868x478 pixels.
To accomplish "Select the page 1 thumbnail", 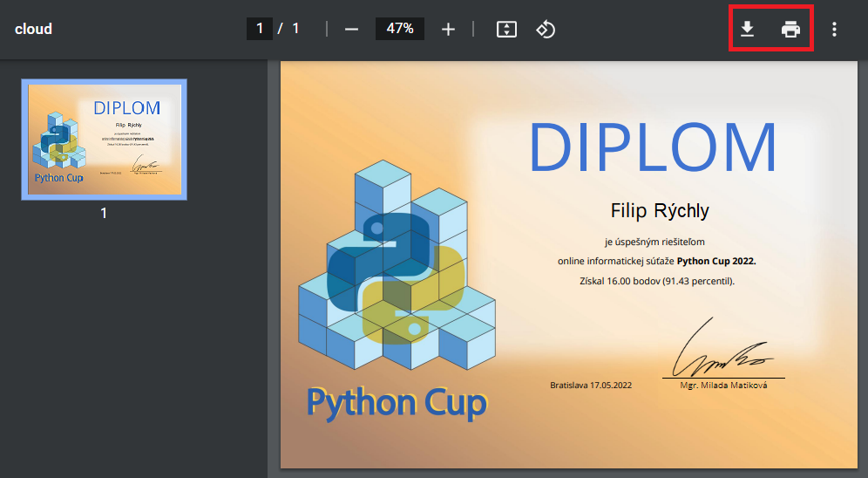I will tap(104, 140).
